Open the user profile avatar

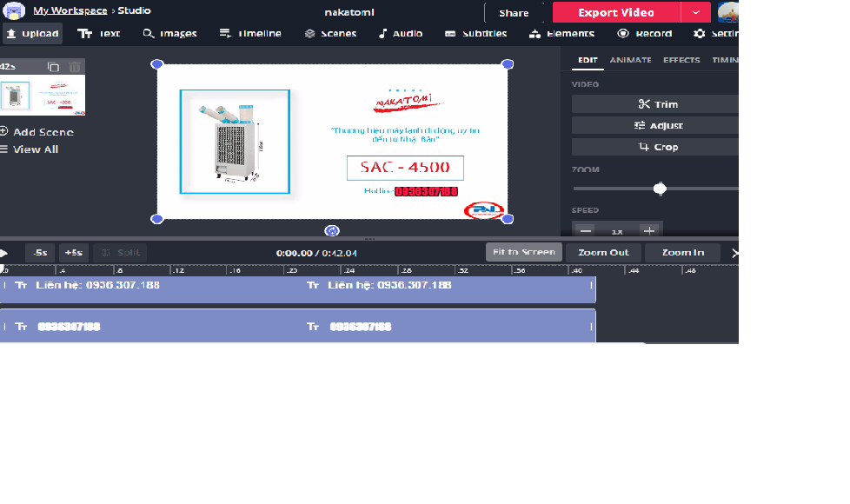click(x=728, y=12)
